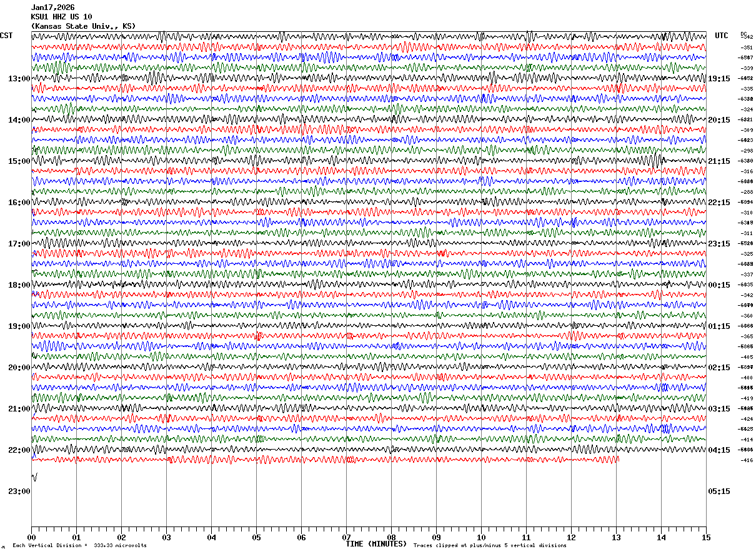Select the 22:00 CST time label
The image size is (756, 554).
pyautogui.click(x=19, y=450)
